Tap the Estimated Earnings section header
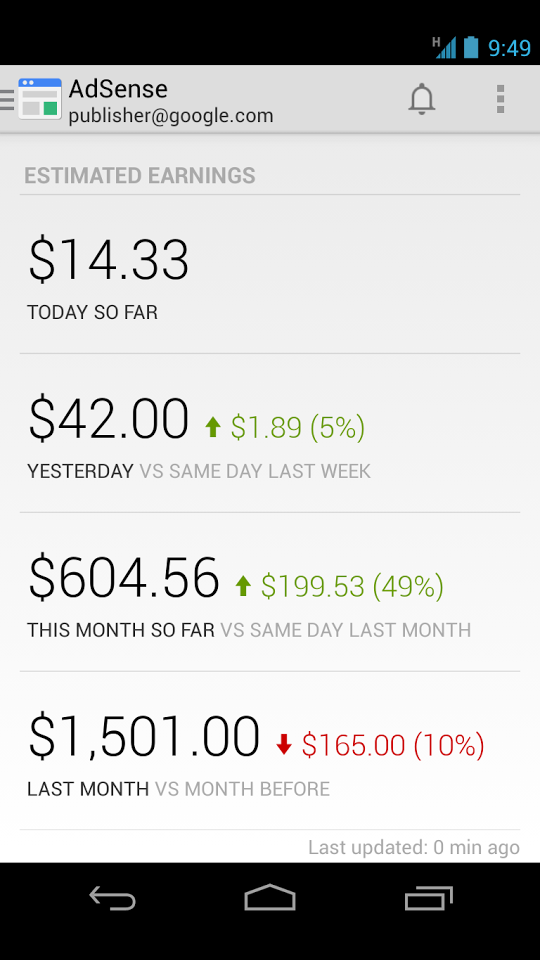This screenshot has height=960, width=540. click(x=140, y=176)
